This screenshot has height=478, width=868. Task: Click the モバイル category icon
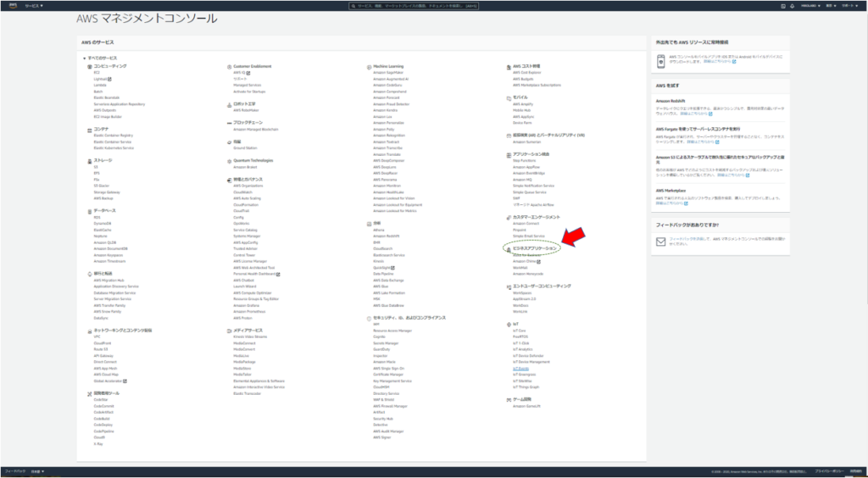[x=509, y=97]
